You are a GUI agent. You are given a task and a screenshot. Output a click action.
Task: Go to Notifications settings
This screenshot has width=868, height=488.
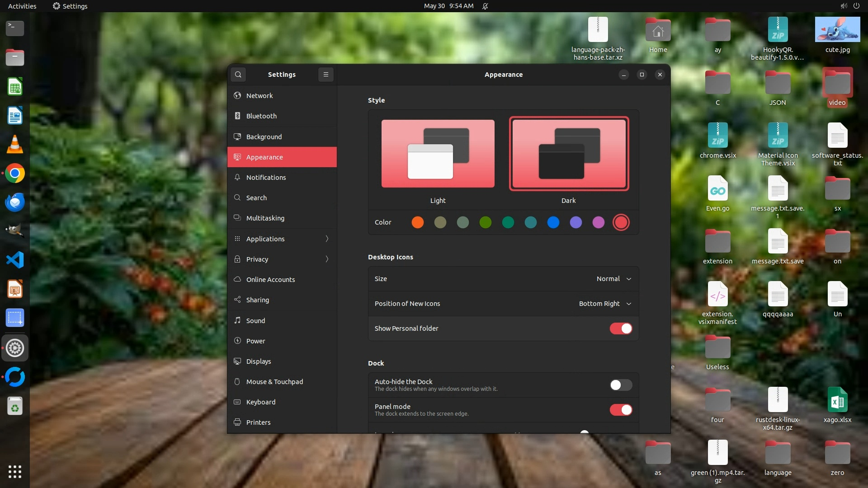click(x=266, y=178)
